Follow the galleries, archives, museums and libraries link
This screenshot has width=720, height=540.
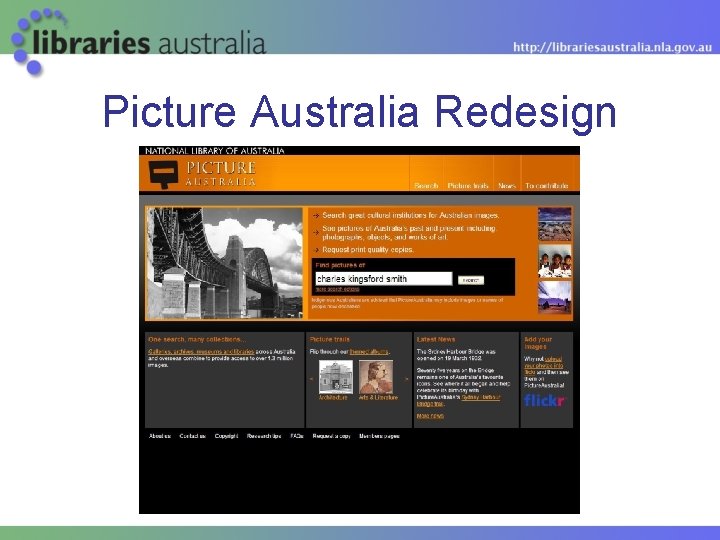pos(201,352)
